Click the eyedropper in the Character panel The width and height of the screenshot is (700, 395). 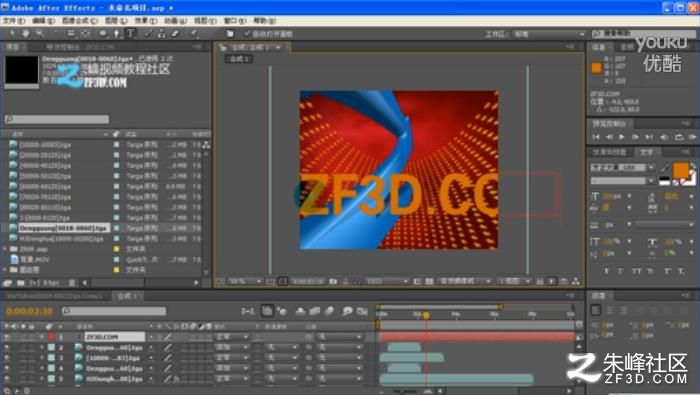665,168
